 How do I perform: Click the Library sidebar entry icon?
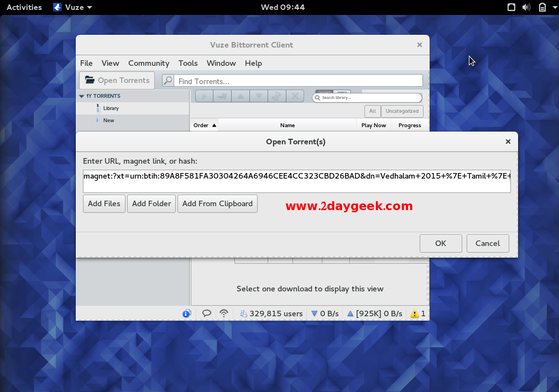[98, 108]
